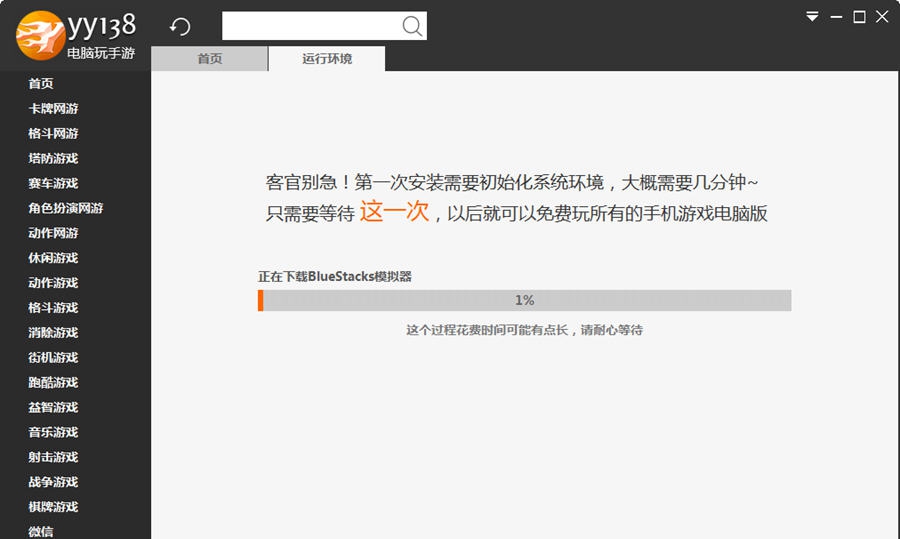Screen dimensions: 900x539
Task: Click the 电脑玩手游 slogan under the logo
Action: point(101,53)
